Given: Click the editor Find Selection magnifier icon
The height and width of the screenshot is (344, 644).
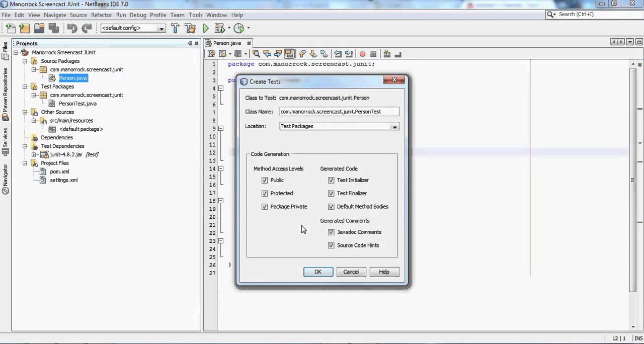Looking at the screenshot, I should click(x=256, y=54).
